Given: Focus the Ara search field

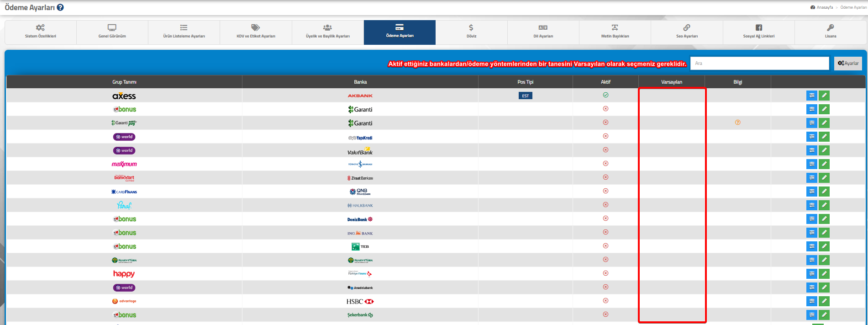Looking at the screenshot, I should [x=759, y=63].
